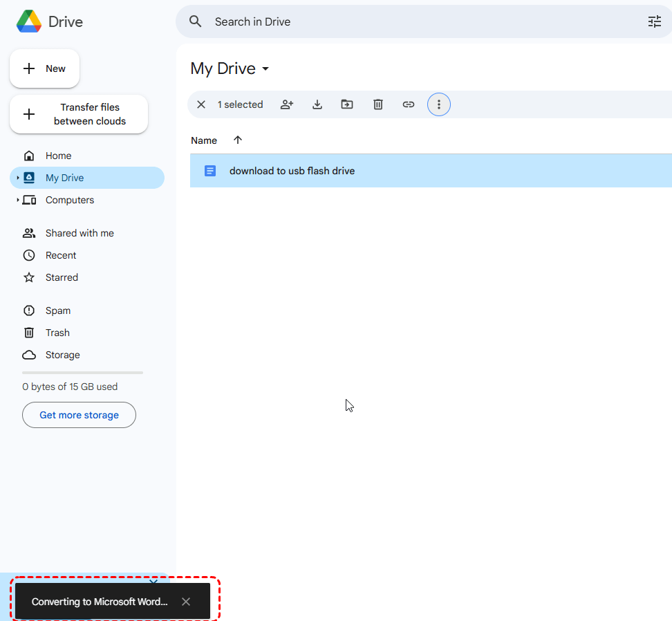Open Shared with me section
Screen dimensions: 672x621
pos(79,233)
